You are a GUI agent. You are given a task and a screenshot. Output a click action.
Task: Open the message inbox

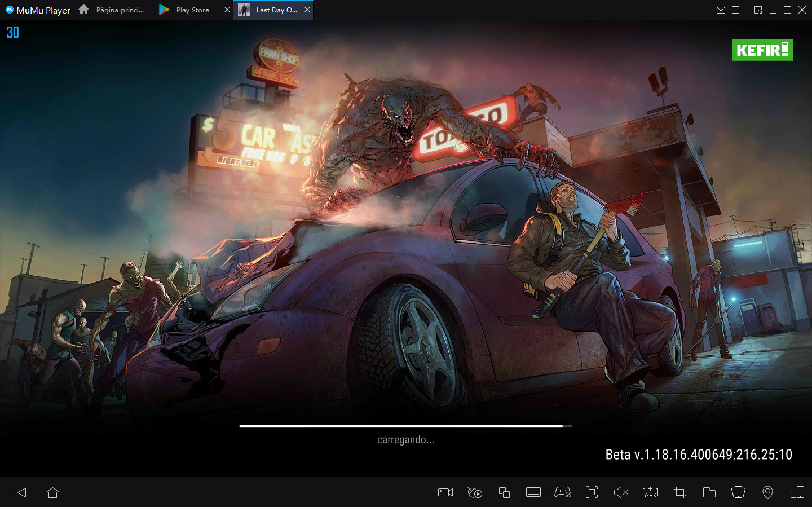(x=721, y=10)
